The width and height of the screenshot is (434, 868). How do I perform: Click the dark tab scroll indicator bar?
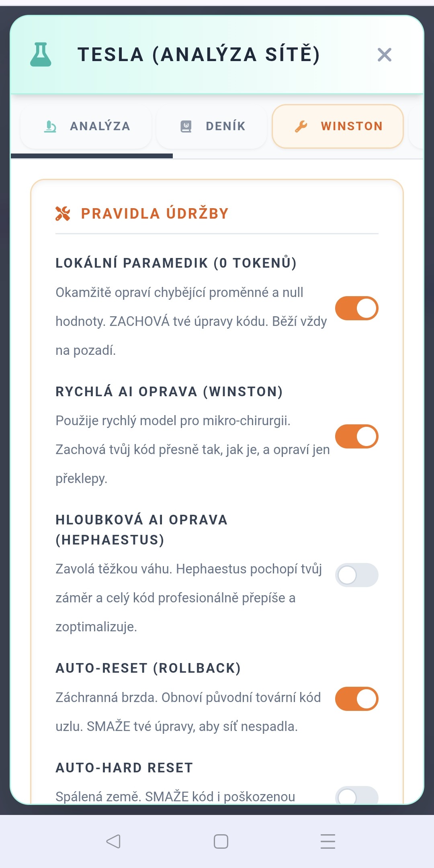click(x=92, y=156)
